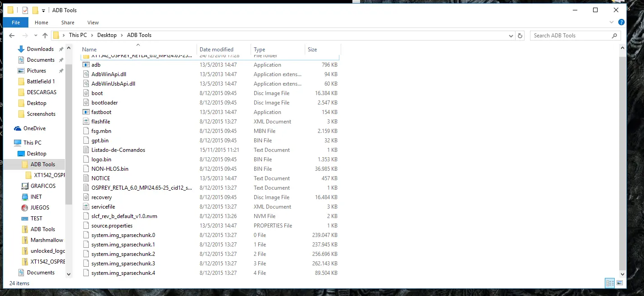The width and height of the screenshot is (644, 296).
Task: Switch to large thumbnails view layout
Action: point(620,283)
